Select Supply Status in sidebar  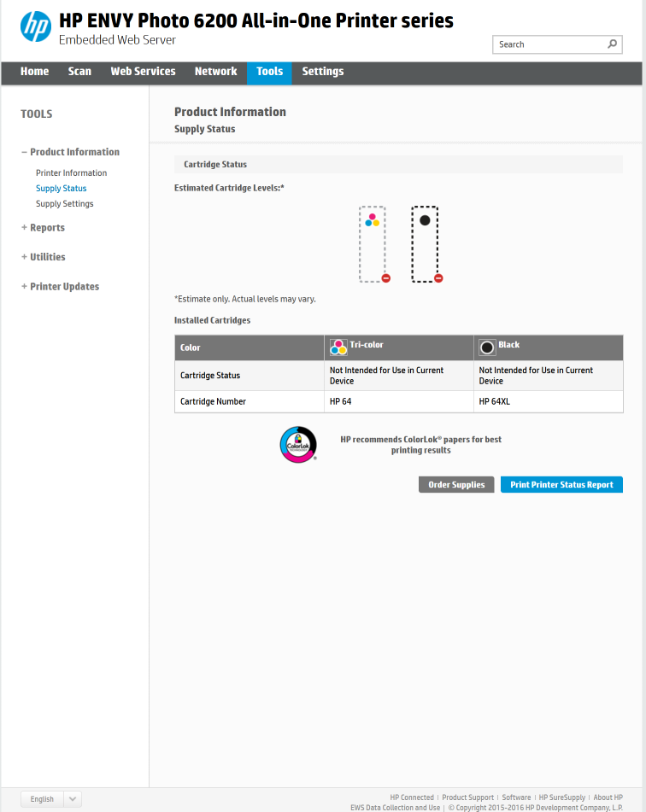tap(62, 189)
